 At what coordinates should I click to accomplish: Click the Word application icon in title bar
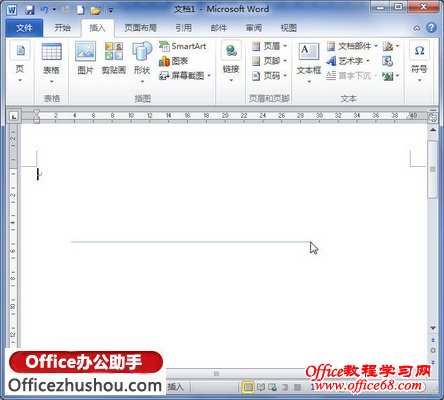pyautogui.click(x=12, y=10)
